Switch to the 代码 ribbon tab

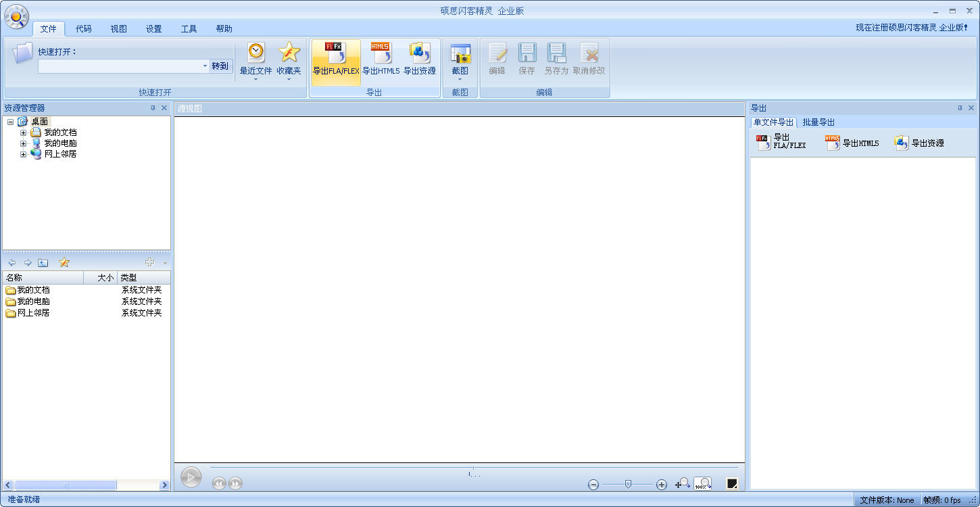tap(84, 28)
